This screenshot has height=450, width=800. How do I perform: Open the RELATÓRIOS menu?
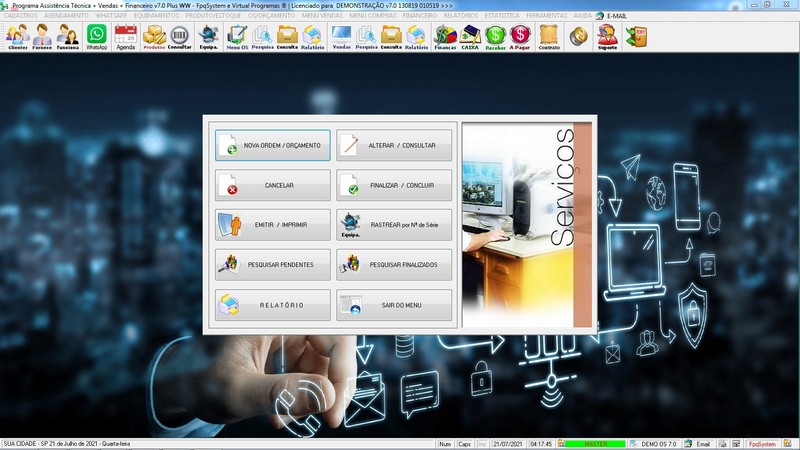[x=461, y=16]
